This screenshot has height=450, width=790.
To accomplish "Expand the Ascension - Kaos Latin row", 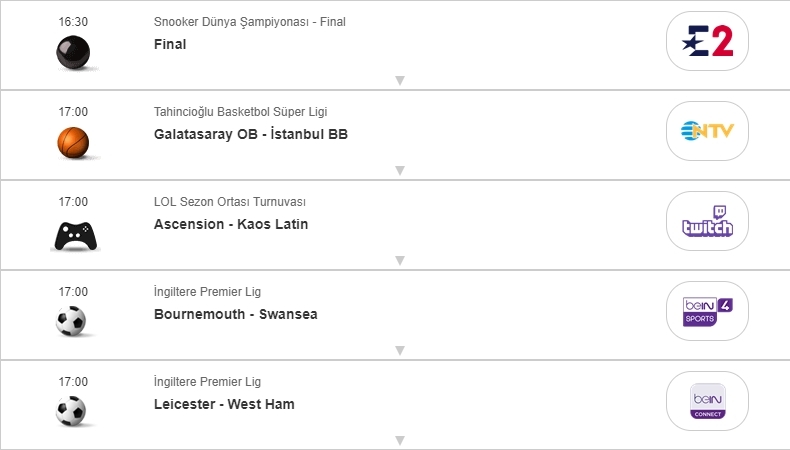I will [399, 260].
